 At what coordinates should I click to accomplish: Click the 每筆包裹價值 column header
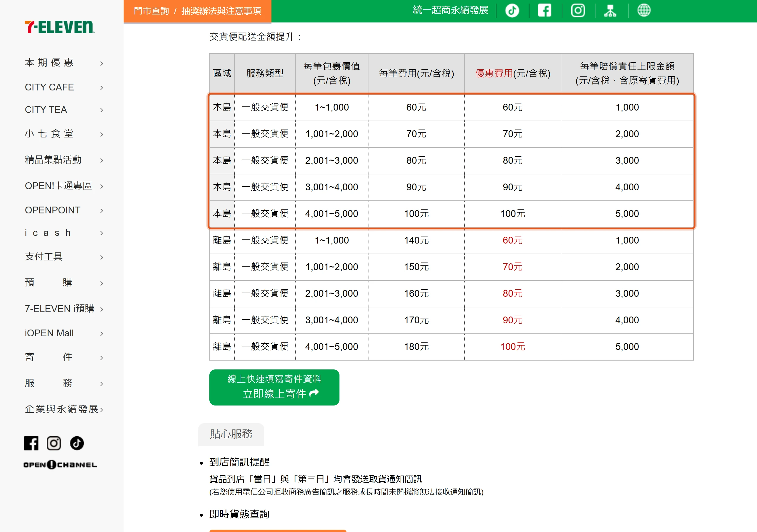[x=332, y=73]
